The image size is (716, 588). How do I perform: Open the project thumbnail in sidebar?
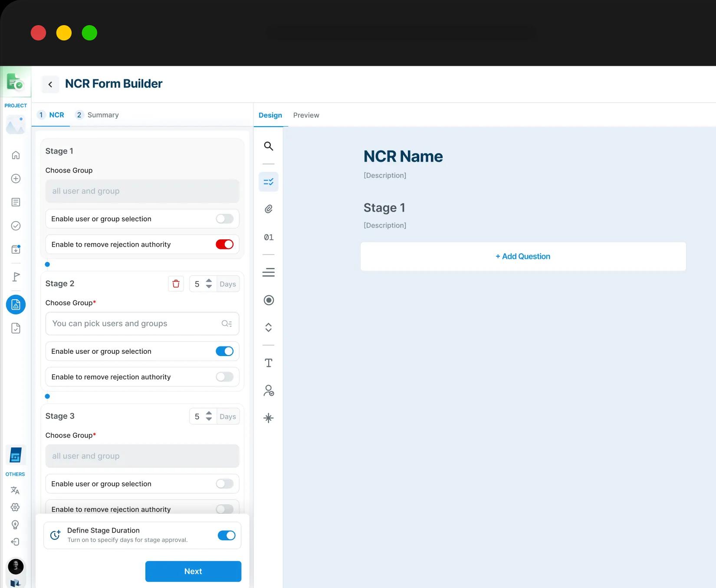[x=16, y=124]
